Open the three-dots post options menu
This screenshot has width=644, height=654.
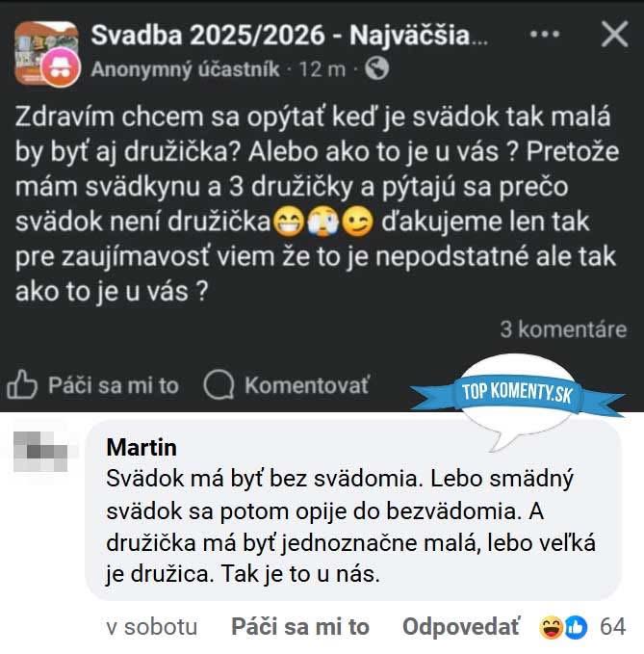[545, 35]
